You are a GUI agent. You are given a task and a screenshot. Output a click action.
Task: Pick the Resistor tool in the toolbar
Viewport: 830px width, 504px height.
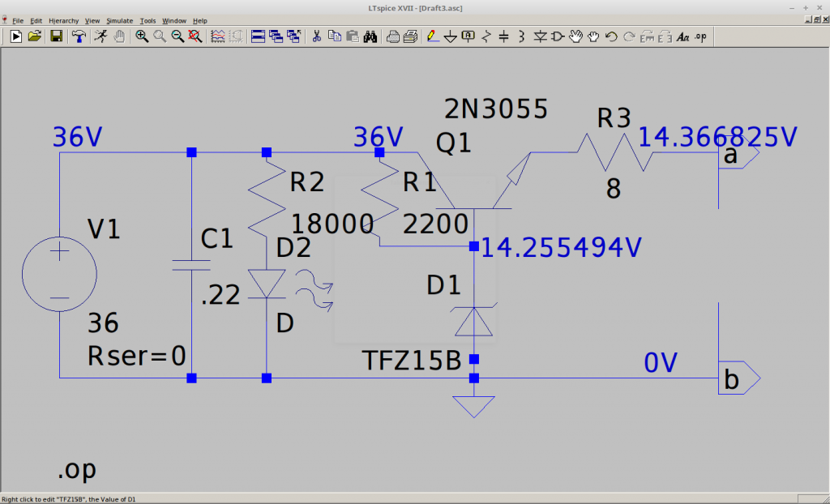click(x=486, y=36)
